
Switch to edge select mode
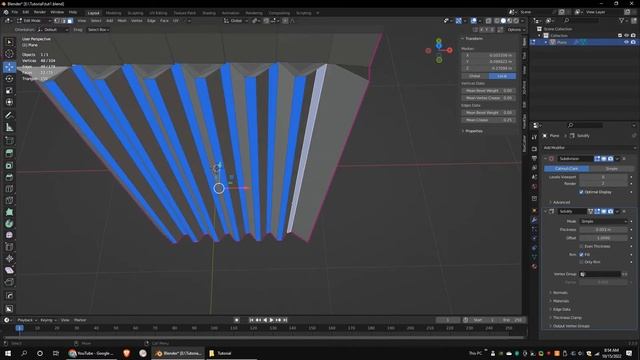(x=63, y=20)
